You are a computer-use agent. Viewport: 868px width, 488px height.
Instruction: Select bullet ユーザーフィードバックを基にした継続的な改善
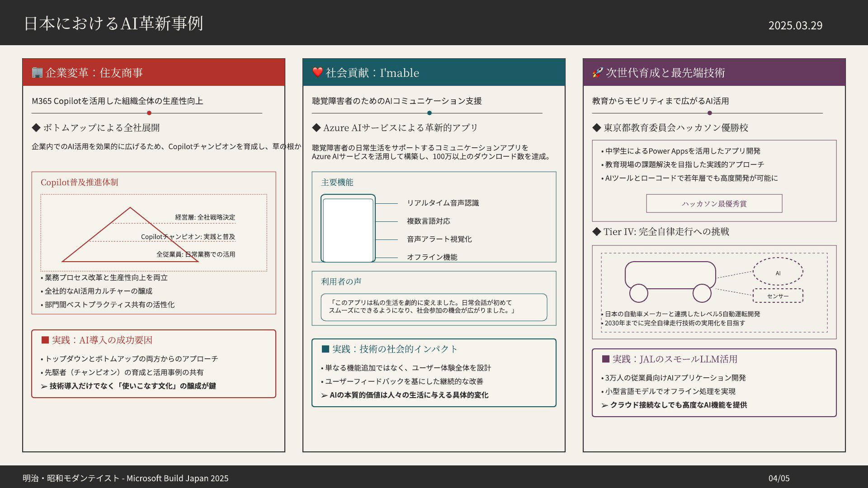point(402,381)
